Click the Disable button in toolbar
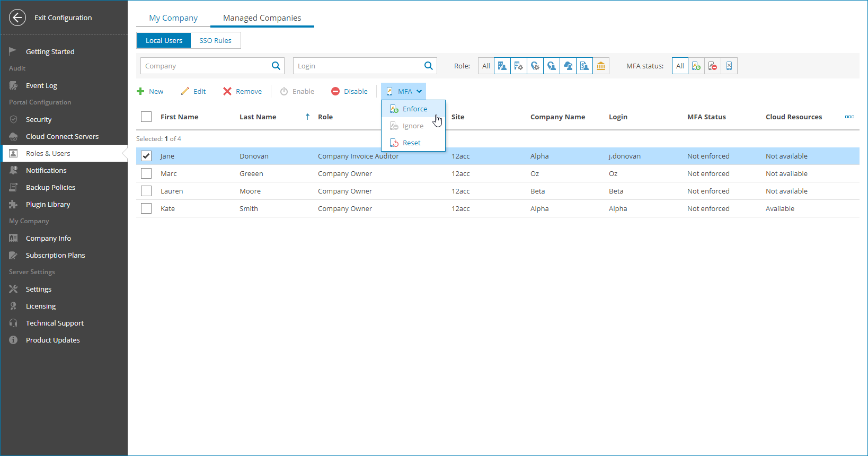This screenshot has height=456, width=868. pyautogui.click(x=349, y=91)
